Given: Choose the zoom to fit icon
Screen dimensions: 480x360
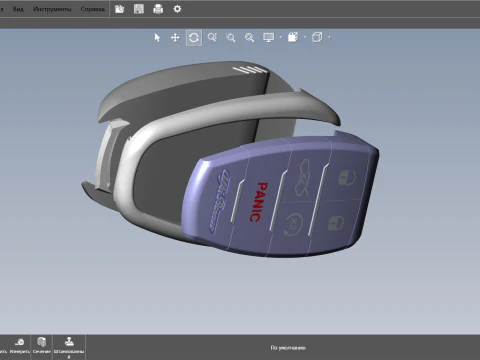Looking at the screenshot, I should coord(231,38).
